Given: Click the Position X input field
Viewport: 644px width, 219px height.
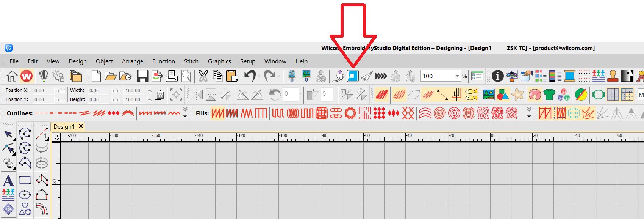Looking at the screenshot, I should point(44,91).
